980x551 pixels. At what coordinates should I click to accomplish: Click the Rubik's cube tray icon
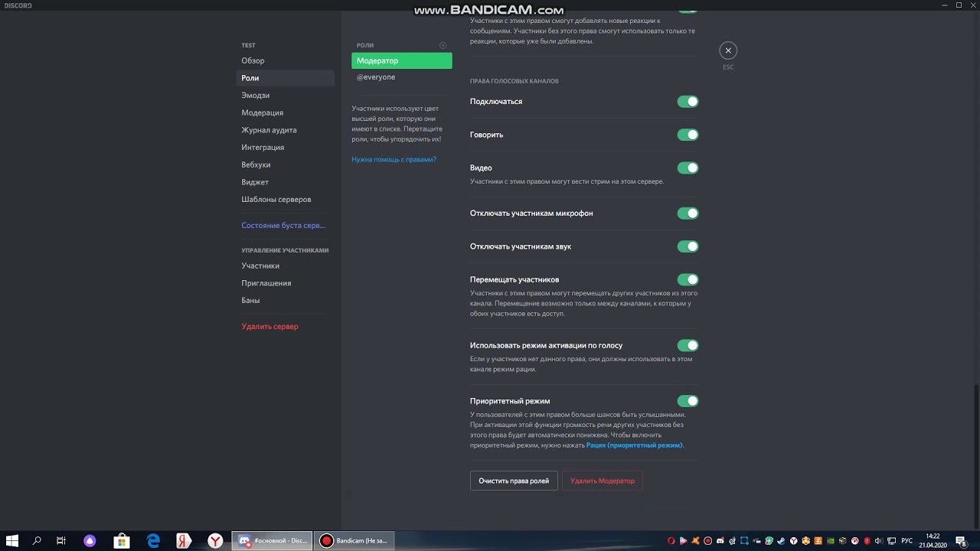[x=843, y=541]
